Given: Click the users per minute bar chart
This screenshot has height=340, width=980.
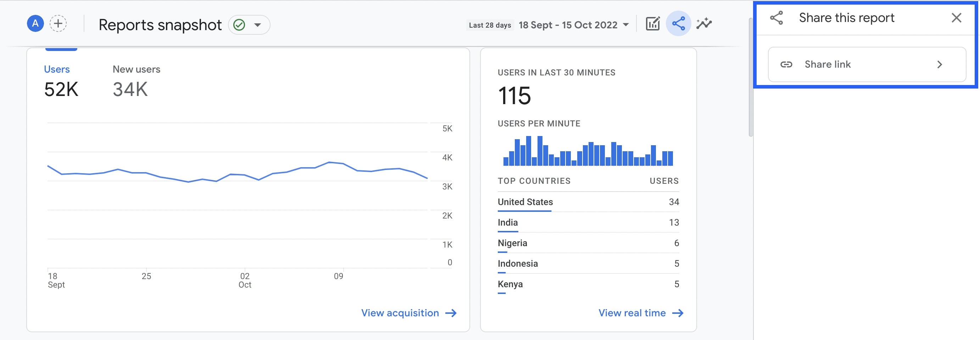Looking at the screenshot, I should click(588, 151).
